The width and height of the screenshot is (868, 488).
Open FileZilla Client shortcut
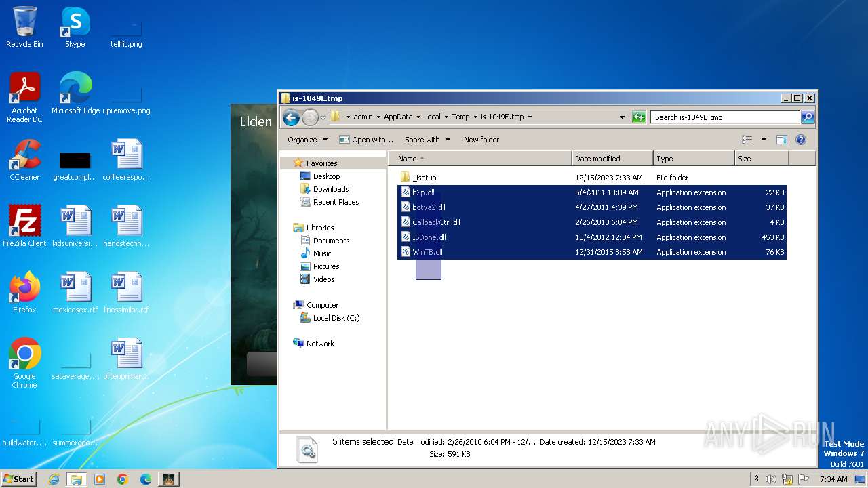coord(24,226)
